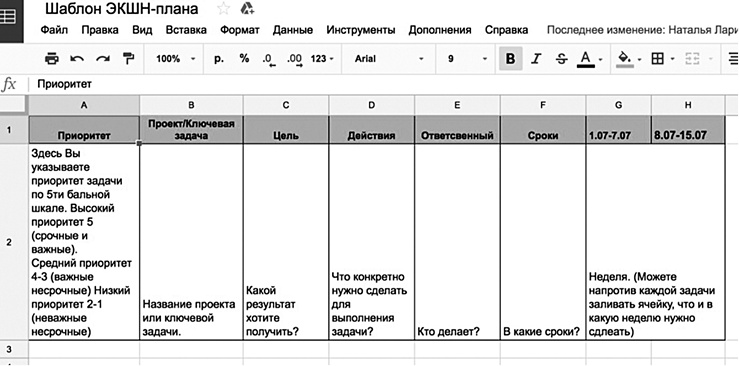
Task: Select column G header
Action: click(619, 106)
